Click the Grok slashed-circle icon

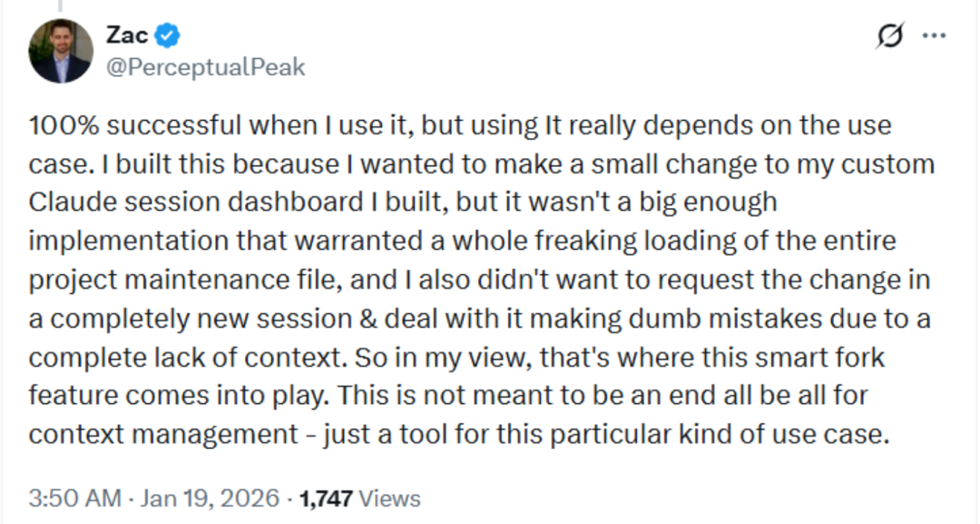coord(889,36)
